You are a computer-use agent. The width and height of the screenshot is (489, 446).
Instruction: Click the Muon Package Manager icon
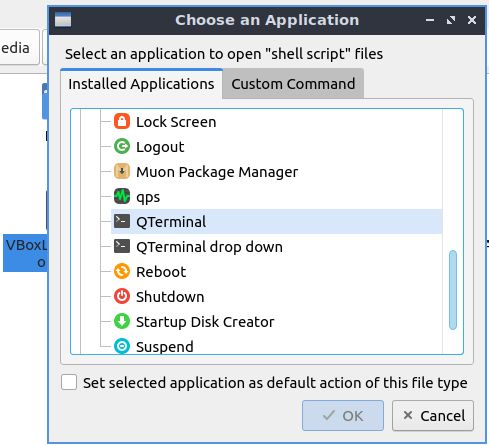pos(122,172)
